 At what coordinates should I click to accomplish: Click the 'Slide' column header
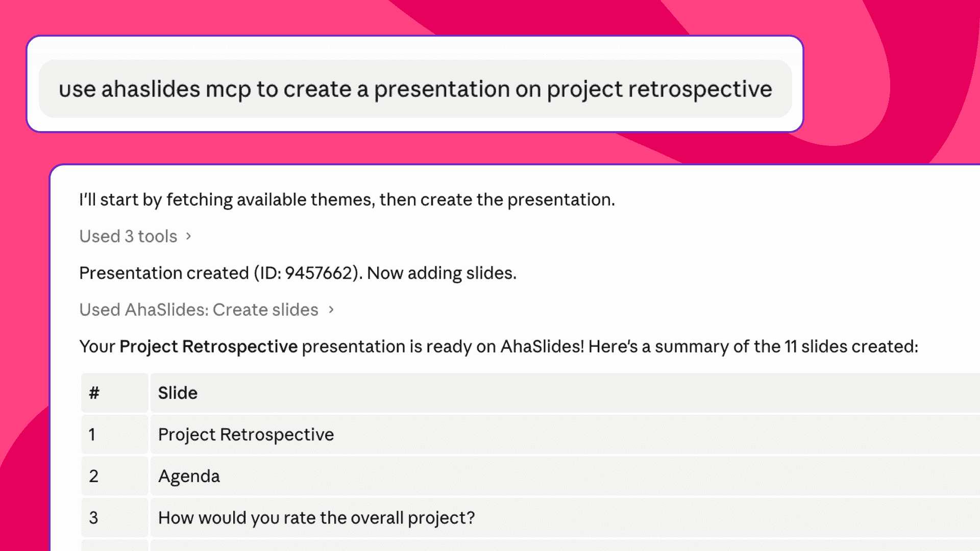565,393
